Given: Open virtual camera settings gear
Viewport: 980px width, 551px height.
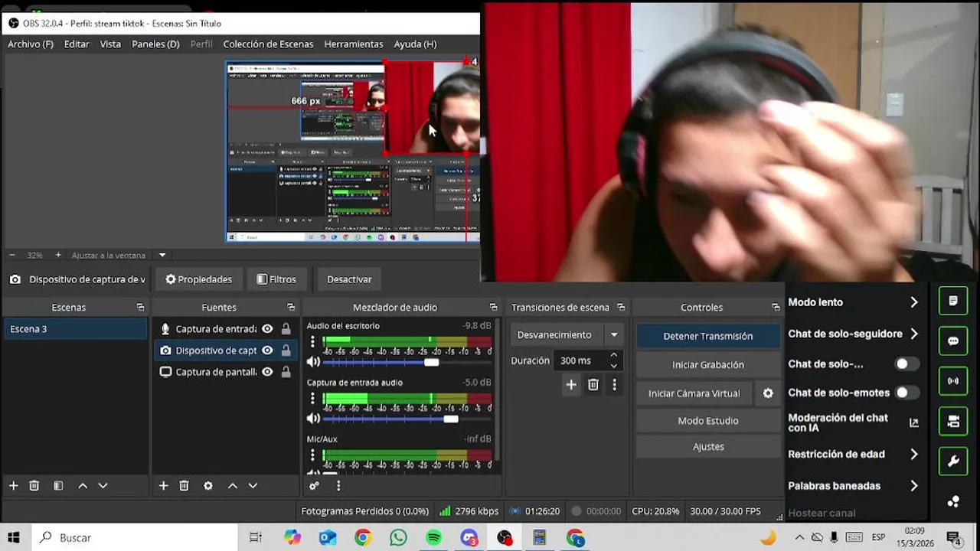Looking at the screenshot, I should click(x=768, y=393).
